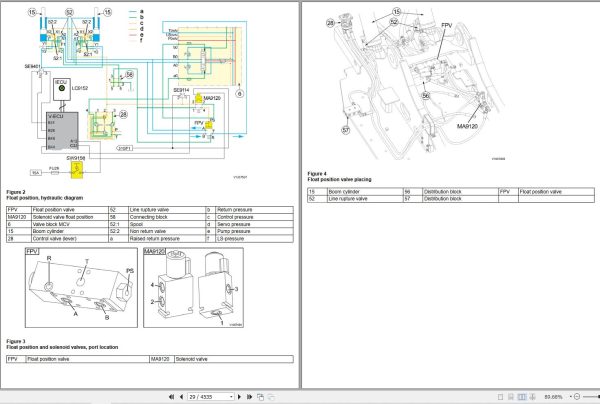This screenshot has width=600, height=404.
Task: Click the 'Control valve (lever)' table cell
Action: [x=70, y=239]
